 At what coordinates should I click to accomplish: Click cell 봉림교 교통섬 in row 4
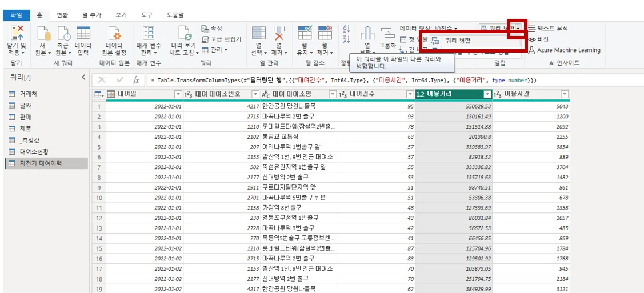tap(299, 137)
